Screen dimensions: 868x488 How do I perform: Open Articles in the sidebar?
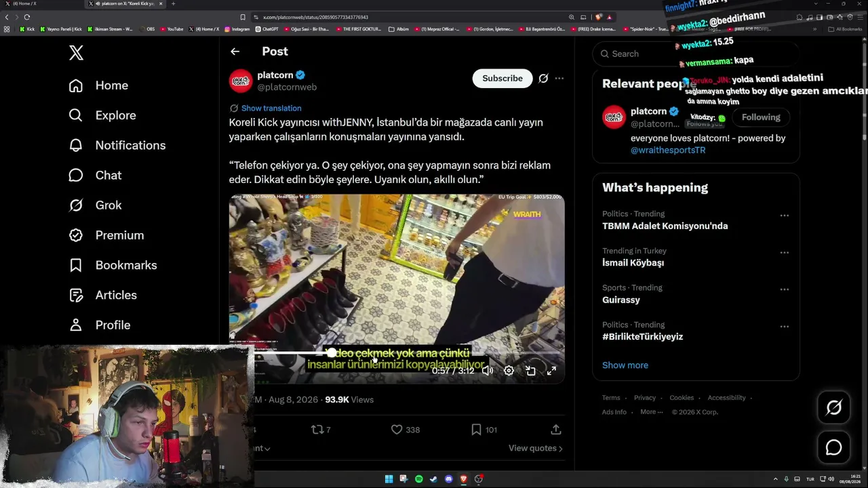[102, 295]
